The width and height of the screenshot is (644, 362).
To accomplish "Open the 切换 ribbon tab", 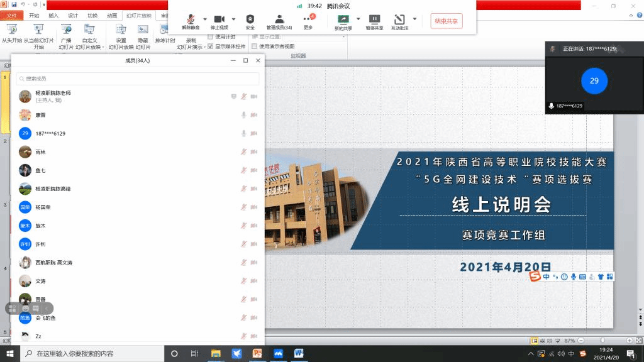I will point(92,16).
